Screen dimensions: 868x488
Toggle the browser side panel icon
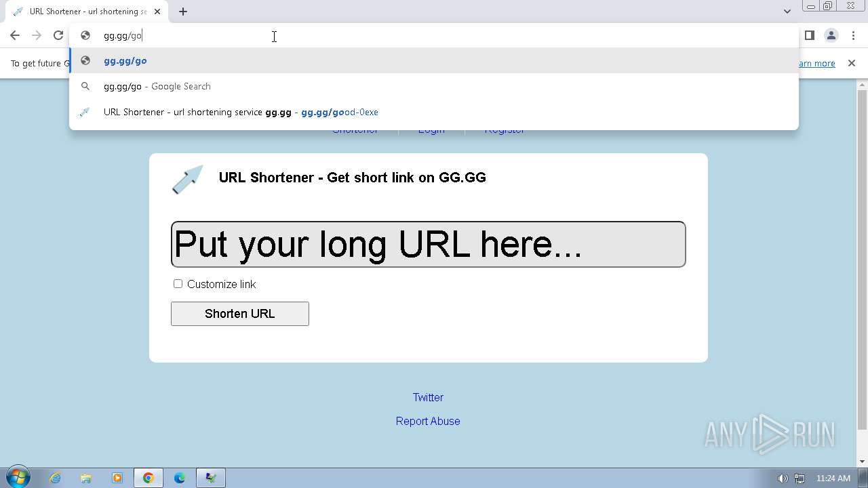(x=810, y=35)
